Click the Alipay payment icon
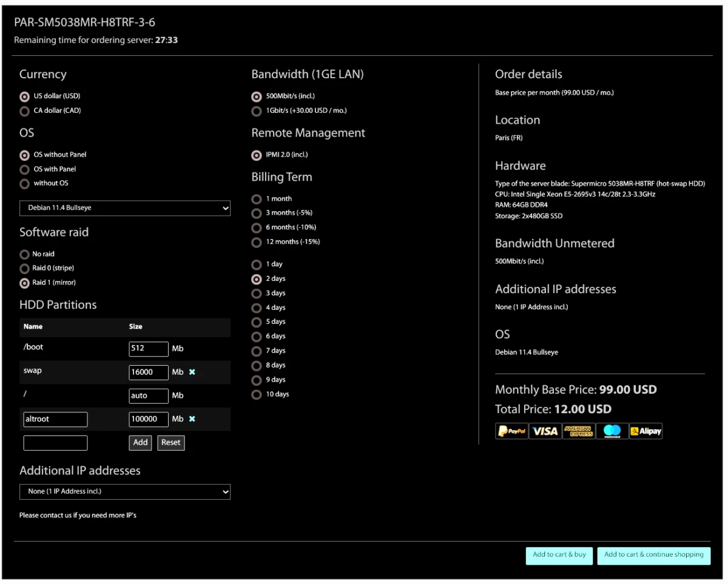 pos(645,431)
